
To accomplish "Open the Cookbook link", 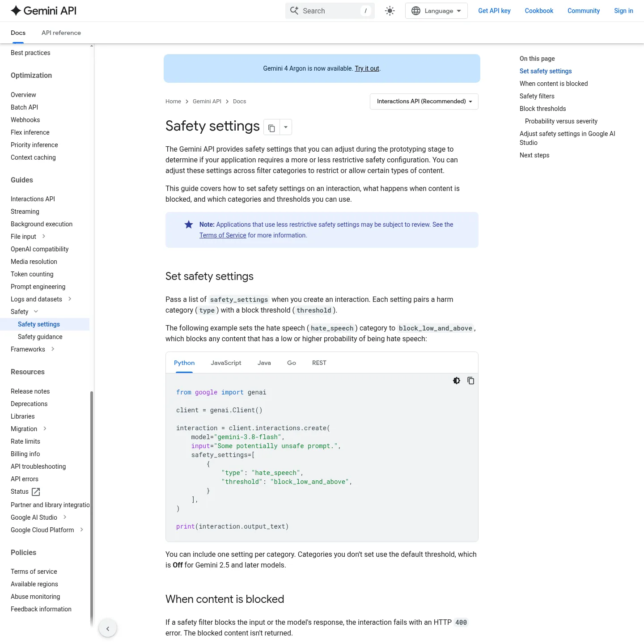I will pyautogui.click(x=539, y=11).
